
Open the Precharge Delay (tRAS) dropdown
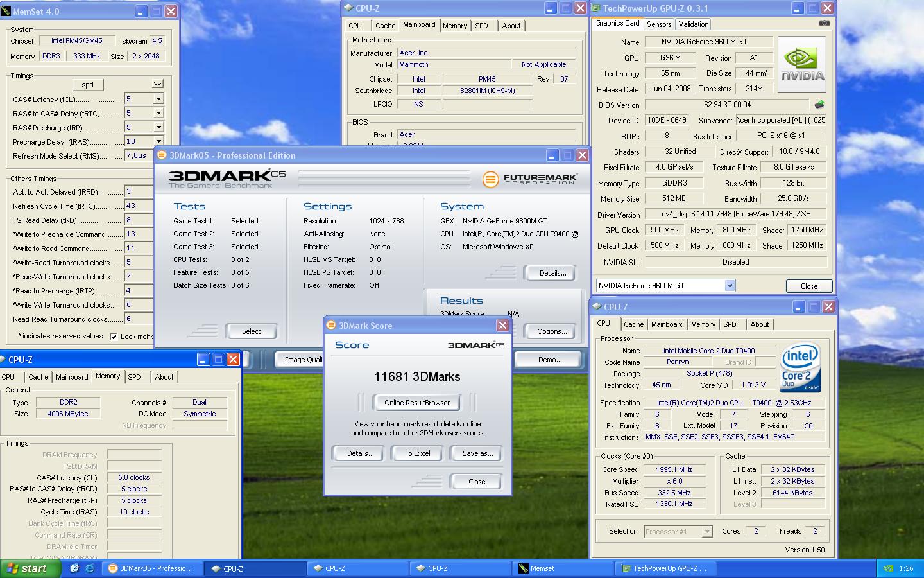158,141
